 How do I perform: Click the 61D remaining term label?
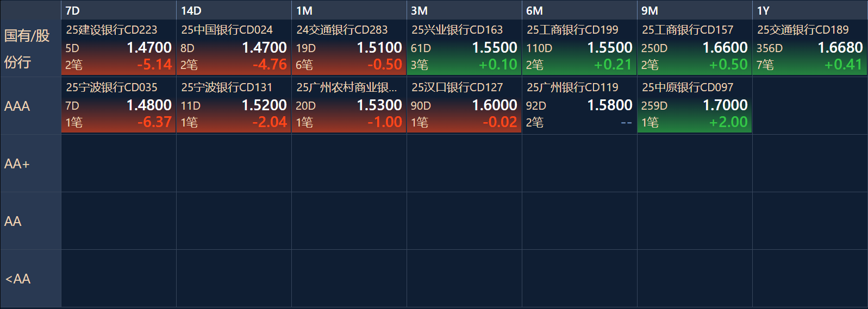click(x=421, y=48)
